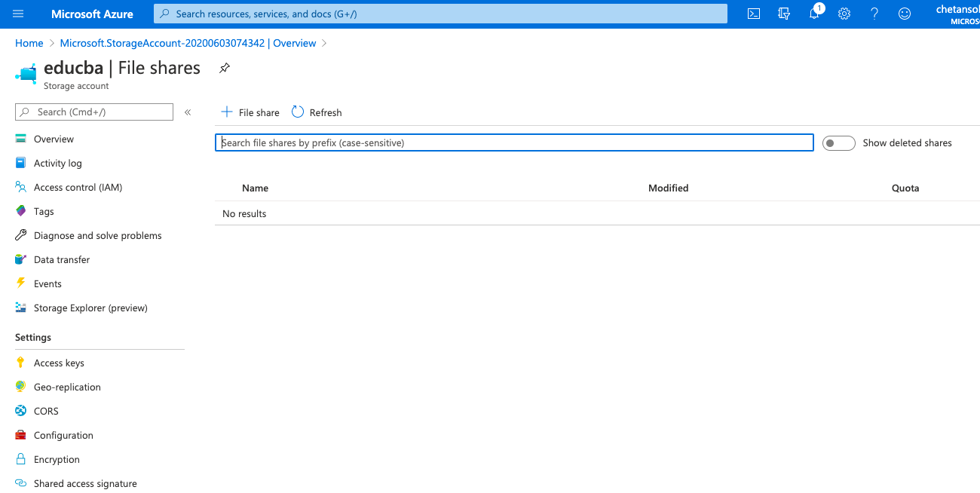Sort file shares by Modified column

pos(668,188)
